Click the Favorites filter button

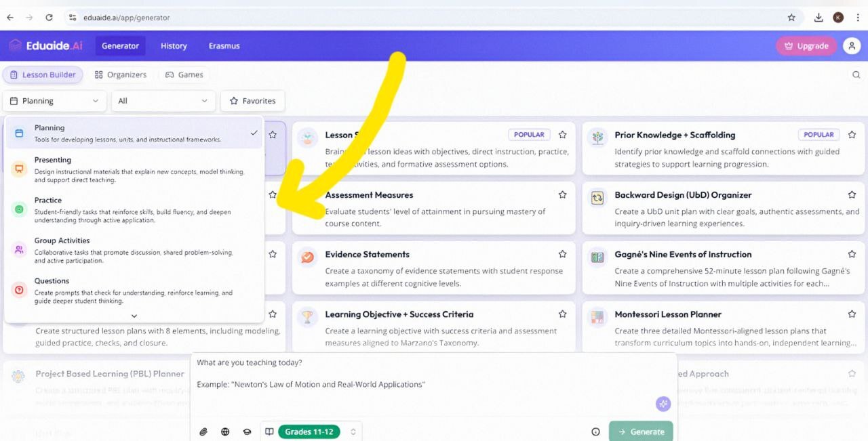[252, 101]
